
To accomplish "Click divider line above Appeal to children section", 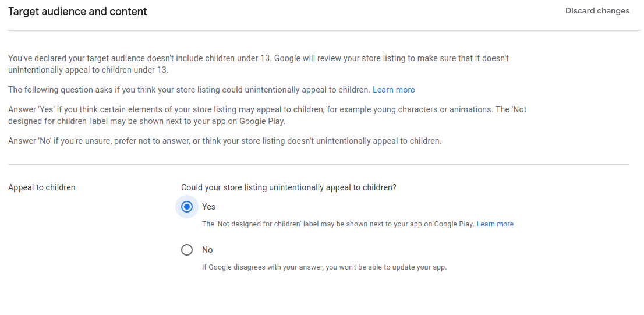I will point(319,165).
